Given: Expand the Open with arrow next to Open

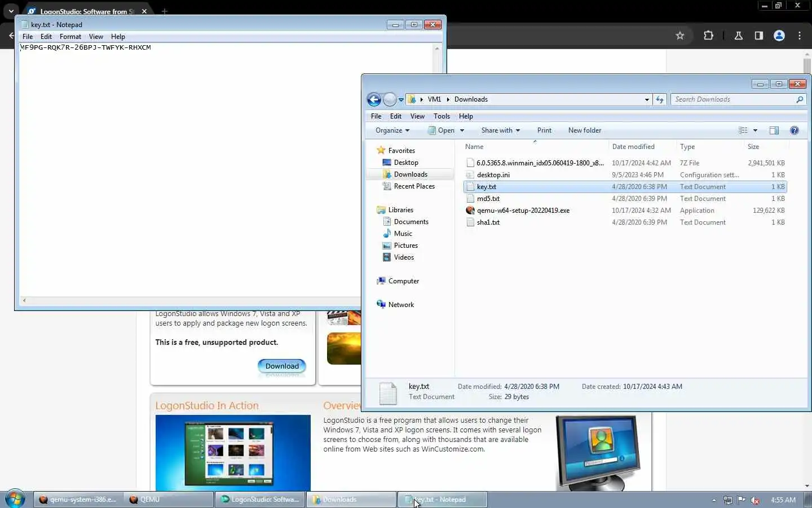Looking at the screenshot, I should click(x=462, y=130).
